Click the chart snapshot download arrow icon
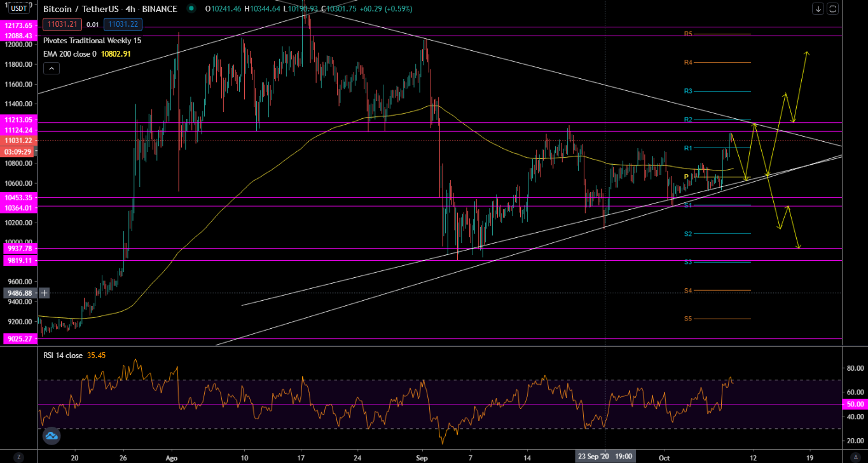 point(818,9)
